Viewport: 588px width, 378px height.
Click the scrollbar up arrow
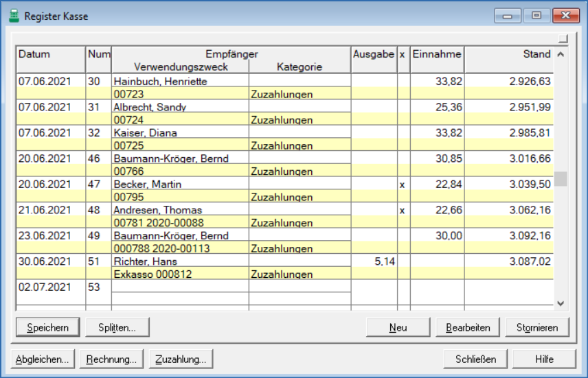coord(561,54)
